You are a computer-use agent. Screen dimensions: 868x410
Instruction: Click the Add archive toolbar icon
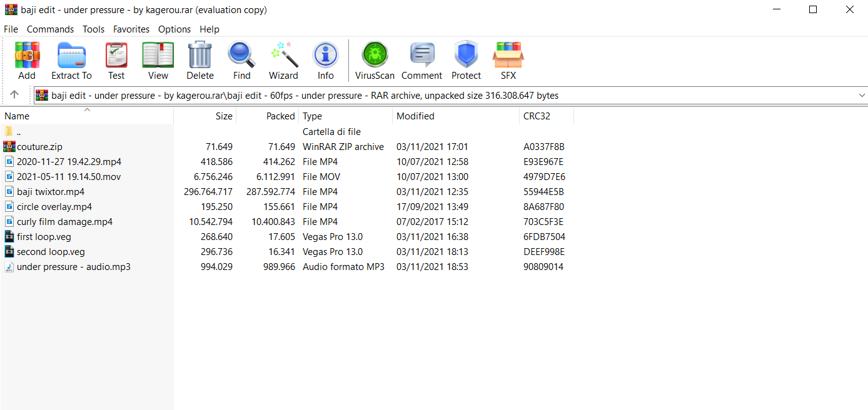[27, 56]
